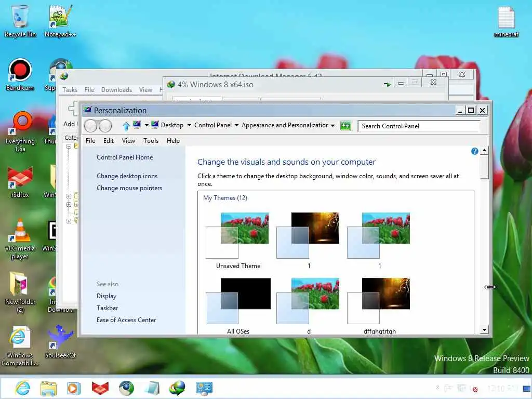Expand the Desktop breadcrumb dropdown arrow
Screen dimensions: 532x399
pyautogui.click(x=189, y=126)
